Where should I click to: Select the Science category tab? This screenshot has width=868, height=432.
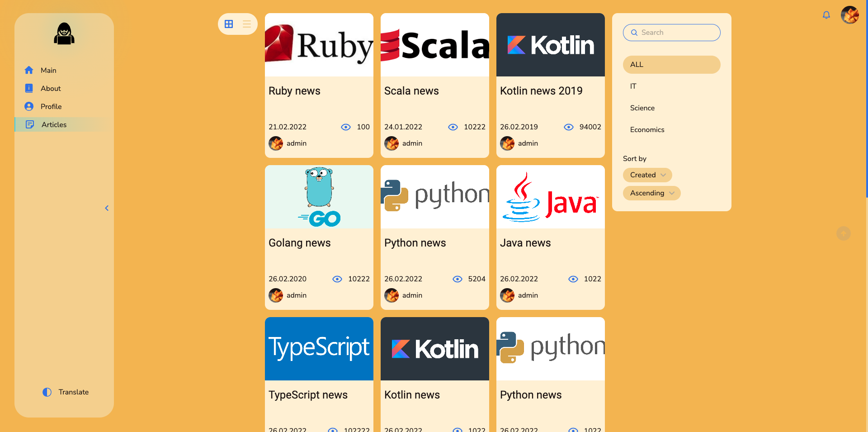click(672, 108)
